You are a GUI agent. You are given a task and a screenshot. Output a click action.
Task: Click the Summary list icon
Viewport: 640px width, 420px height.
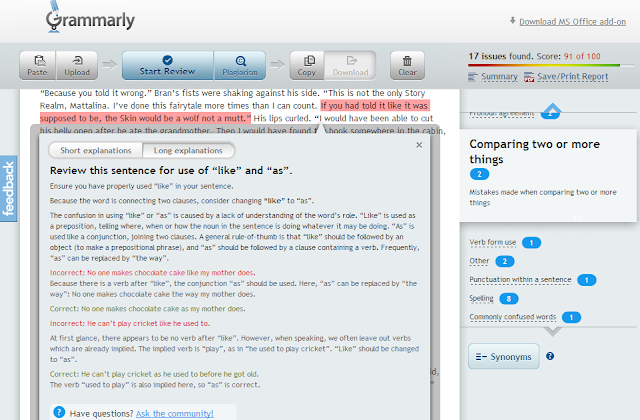point(473,77)
